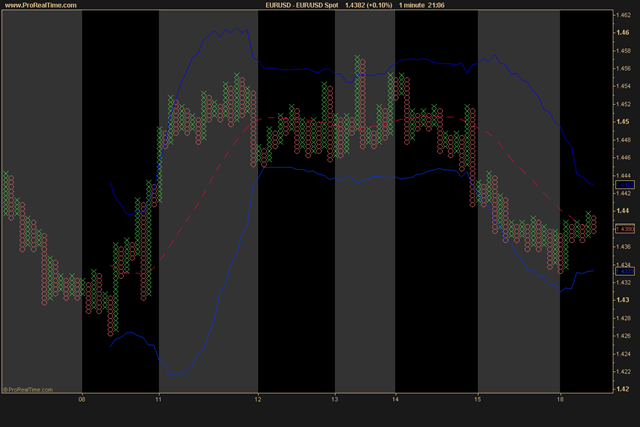
Task: Select the 1.4382 (+0.10%) price readout
Action: pyautogui.click(x=369, y=5)
